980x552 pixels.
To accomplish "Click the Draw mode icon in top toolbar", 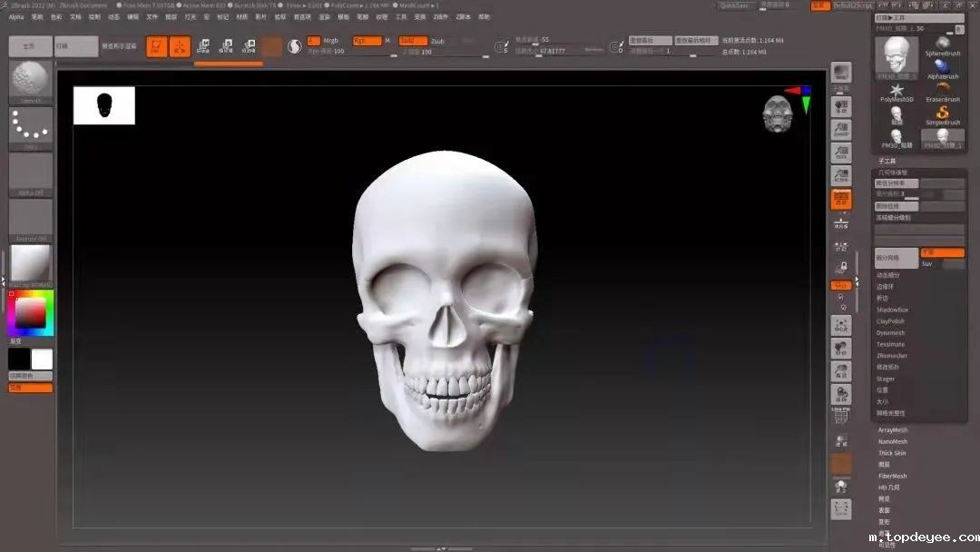I will pyautogui.click(x=180, y=46).
